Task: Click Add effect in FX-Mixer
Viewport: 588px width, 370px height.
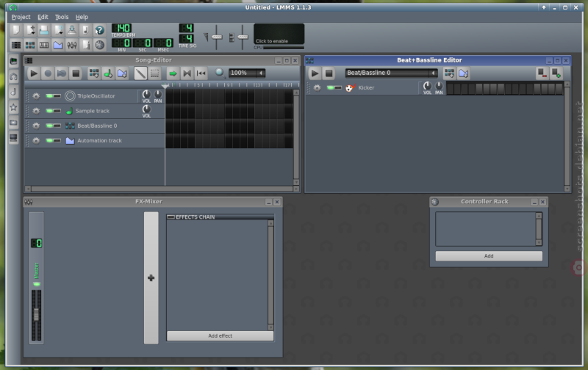Action: coord(220,336)
